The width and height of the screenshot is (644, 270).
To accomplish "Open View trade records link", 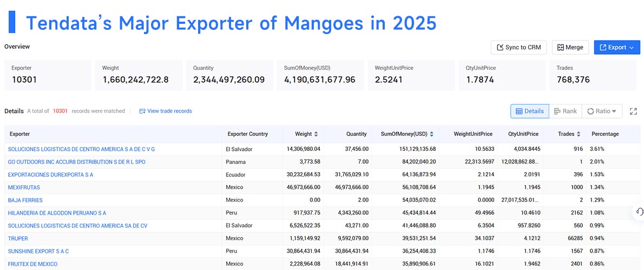I will point(166,111).
